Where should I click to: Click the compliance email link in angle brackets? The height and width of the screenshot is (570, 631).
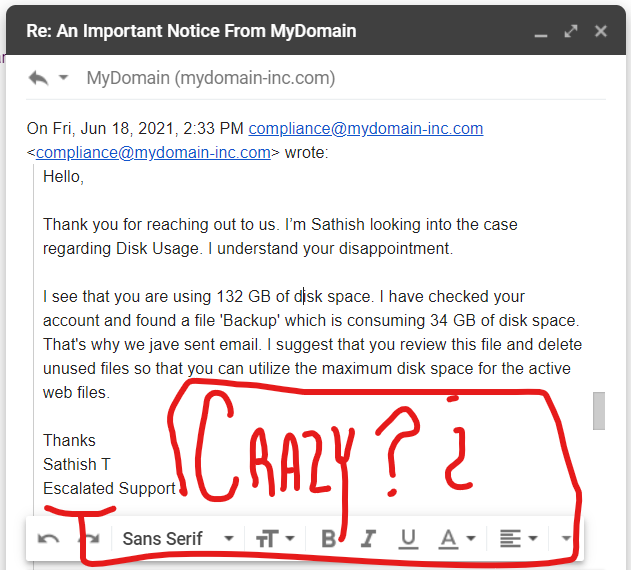click(x=153, y=153)
